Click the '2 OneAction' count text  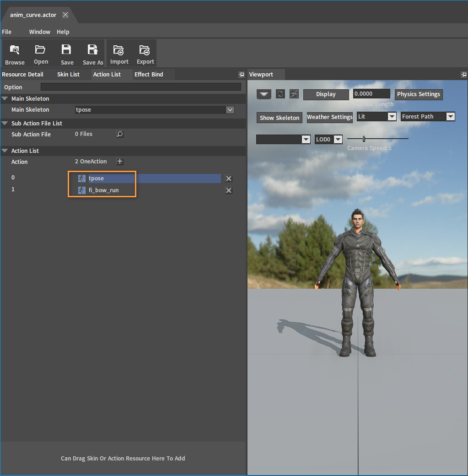pos(91,162)
